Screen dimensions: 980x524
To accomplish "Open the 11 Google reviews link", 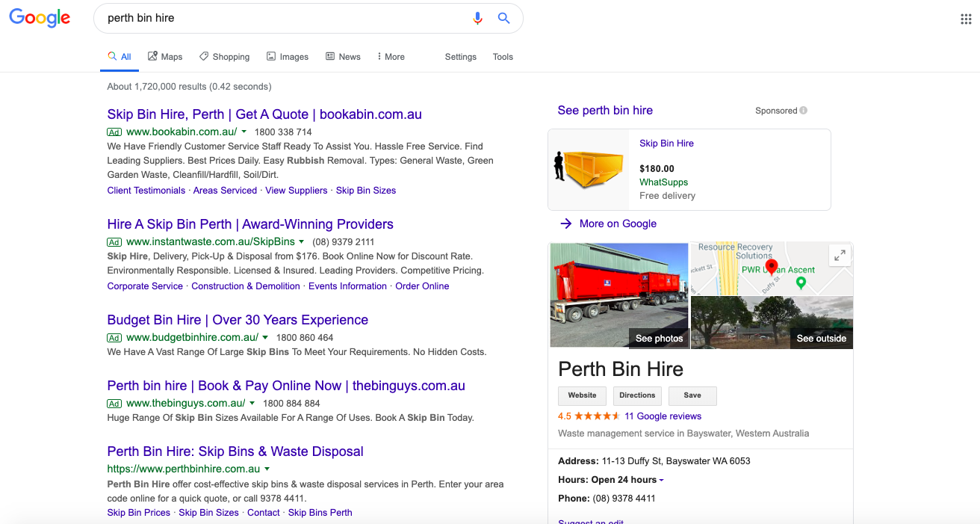I will [x=663, y=416].
